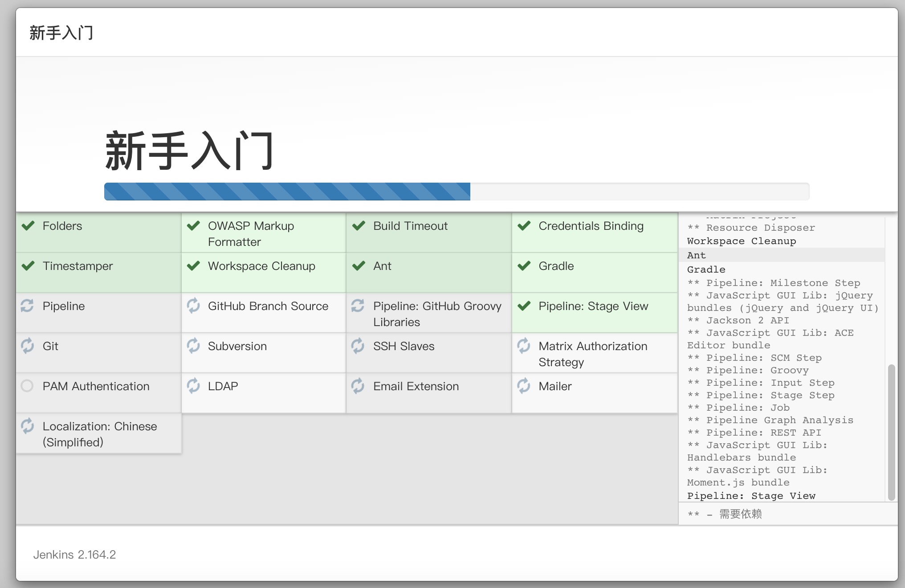The height and width of the screenshot is (588, 905).
Task: Click the refresh icon next to Subversion
Action: pos(193,346)
